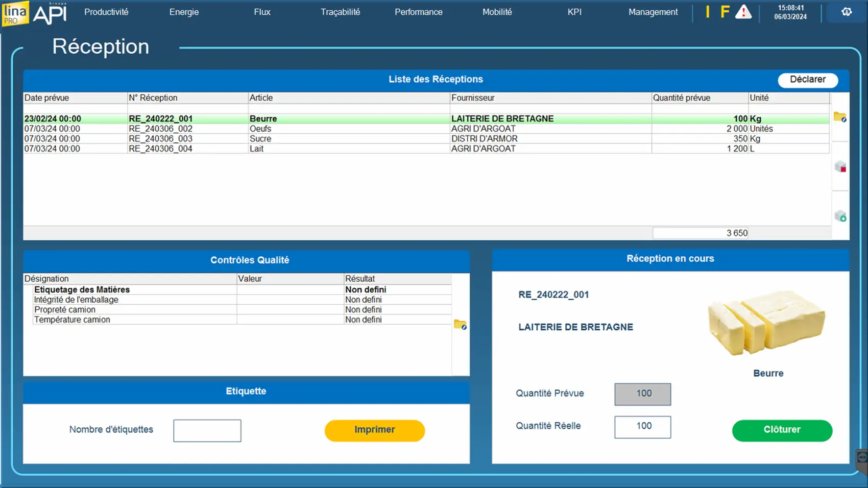
Task: Open the Management menu
Action: tap(653, 12)
